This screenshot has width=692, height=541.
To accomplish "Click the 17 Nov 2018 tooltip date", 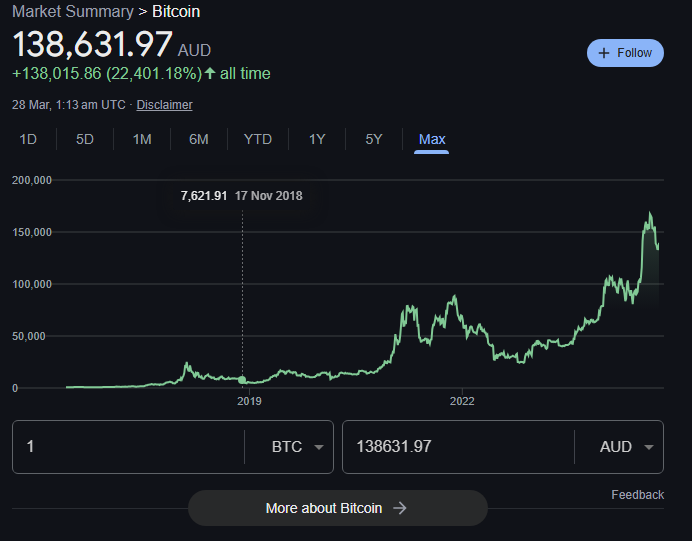I will [269, 195].
